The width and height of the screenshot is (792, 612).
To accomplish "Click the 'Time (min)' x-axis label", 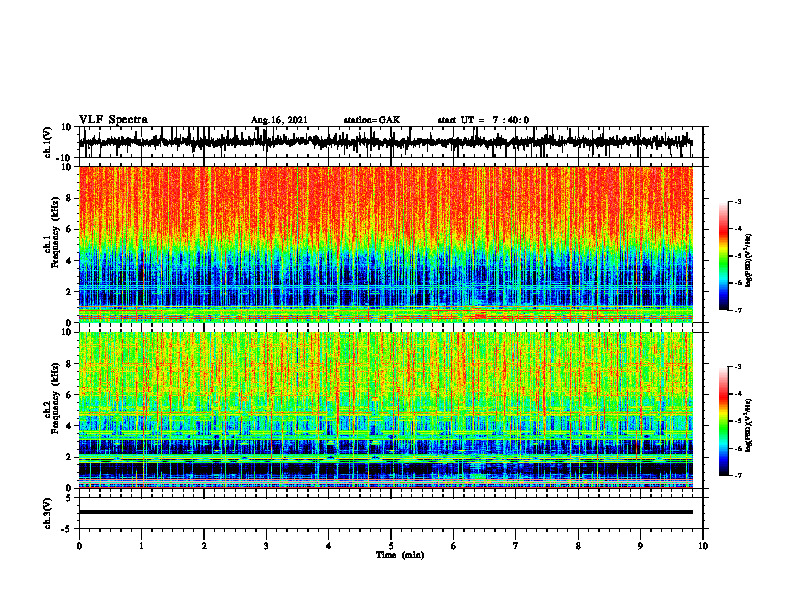I will (x=400, y=555).
